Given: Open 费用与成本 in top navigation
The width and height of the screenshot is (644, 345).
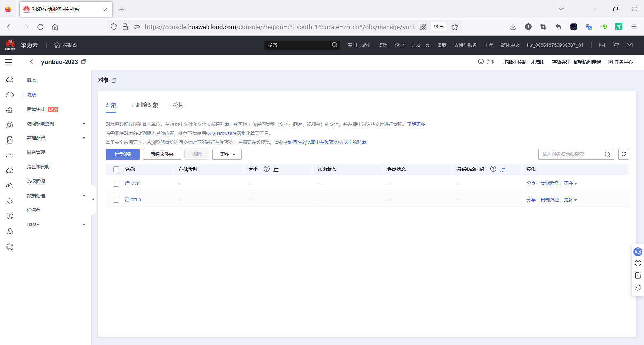Looking at the screenshot, I should 359,45.
